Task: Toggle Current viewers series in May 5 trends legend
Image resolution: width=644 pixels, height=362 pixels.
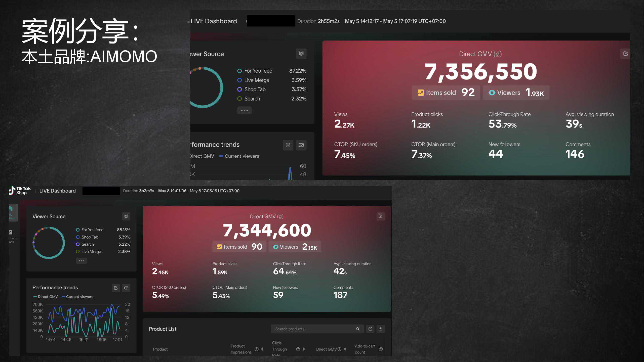Action: point(239,156)
